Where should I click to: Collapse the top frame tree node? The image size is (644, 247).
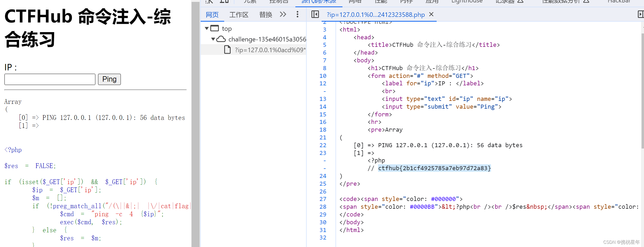(207, 28)
